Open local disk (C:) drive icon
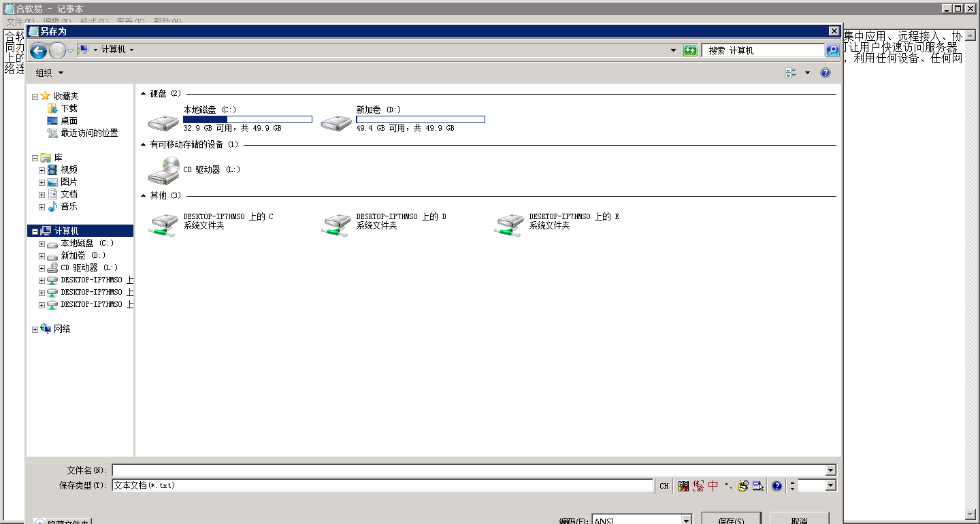This screenshot has width=980, height=524. [x=164, y=121]
